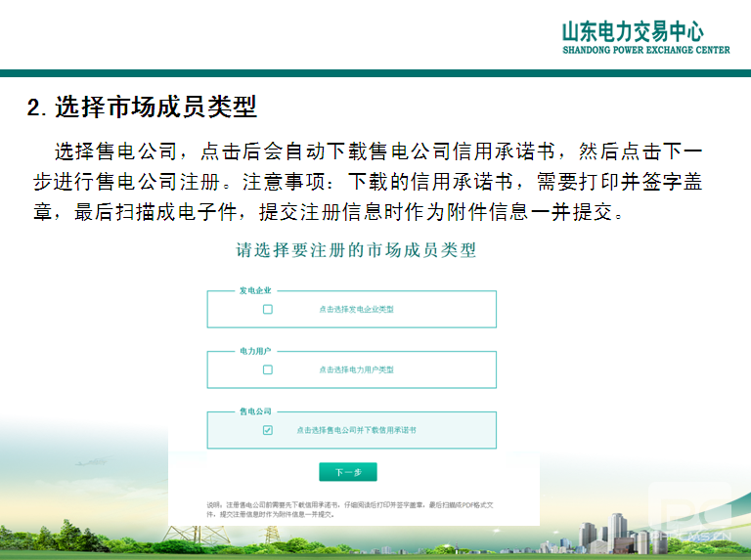Click slide title 2. 选择市场成员类型

tap(142, 107)
